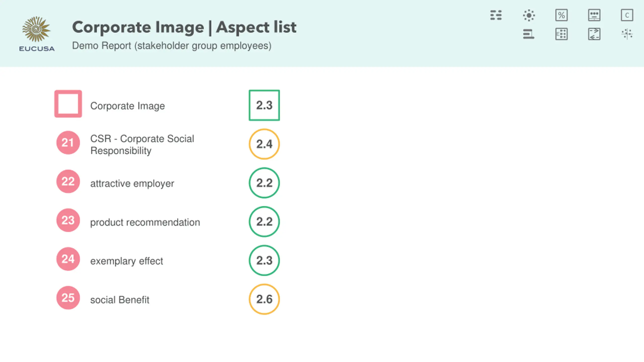
Task: Click the social Benefit 2.6 score circle
Action: pos(264,299)
